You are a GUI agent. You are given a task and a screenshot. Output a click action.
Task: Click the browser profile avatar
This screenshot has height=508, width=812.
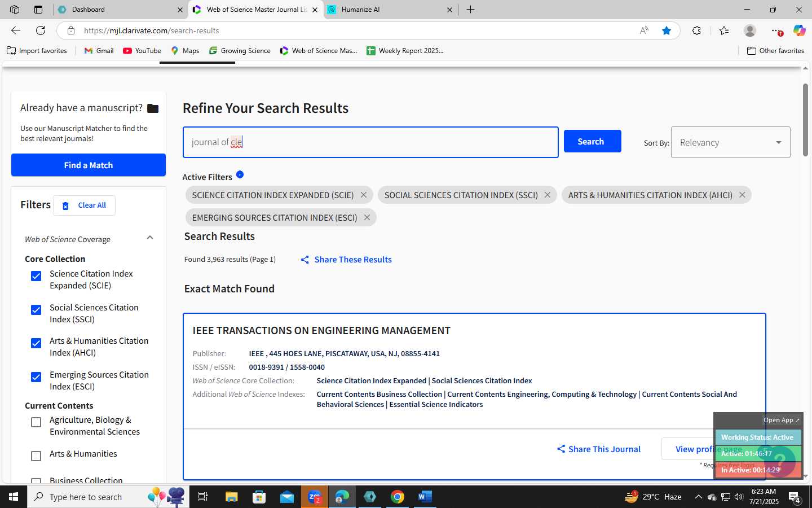coord(750,30)
